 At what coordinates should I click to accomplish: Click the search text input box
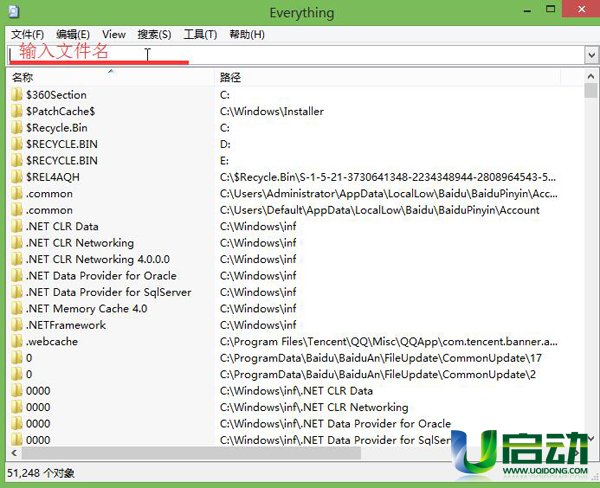295,55
